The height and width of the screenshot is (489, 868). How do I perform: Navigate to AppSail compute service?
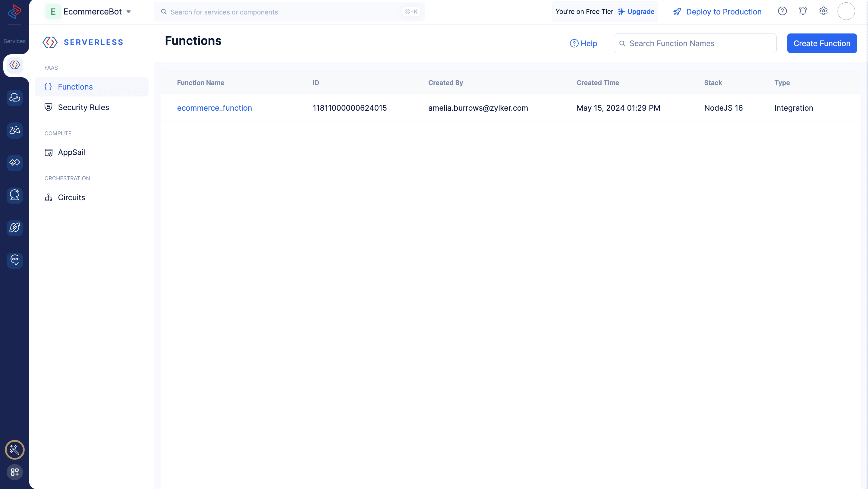point(71,152)
